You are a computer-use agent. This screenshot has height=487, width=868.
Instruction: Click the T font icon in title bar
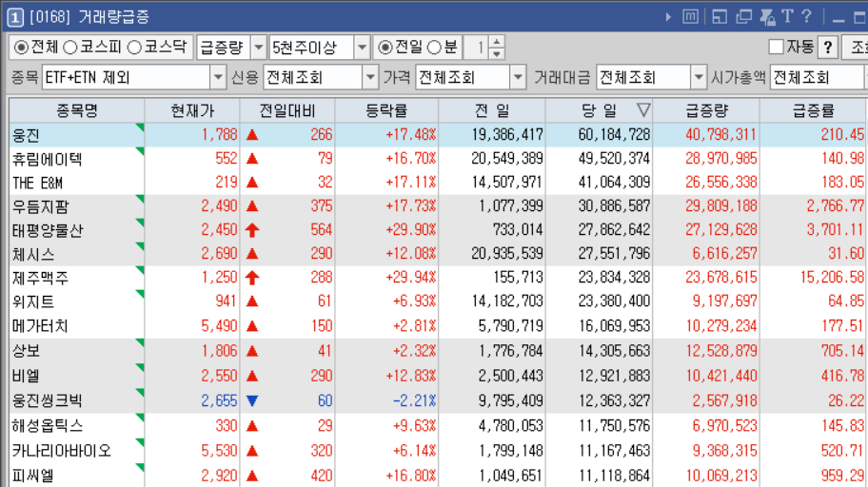pos(788,16)
